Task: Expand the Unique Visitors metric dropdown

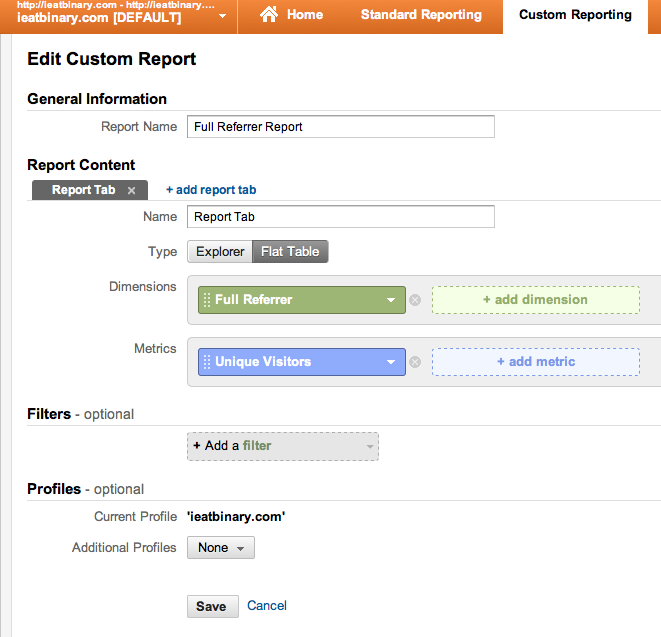Action: pos(391,362)
